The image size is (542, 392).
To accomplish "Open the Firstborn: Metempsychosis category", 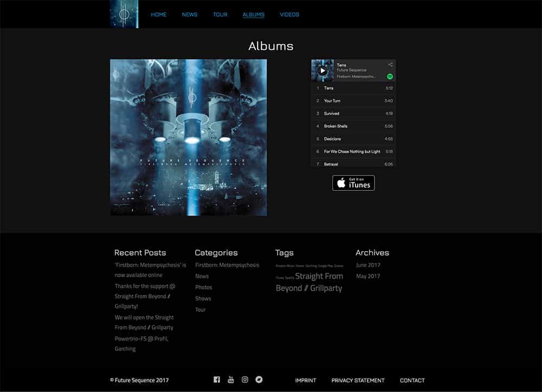I will (x=227, y=265).
